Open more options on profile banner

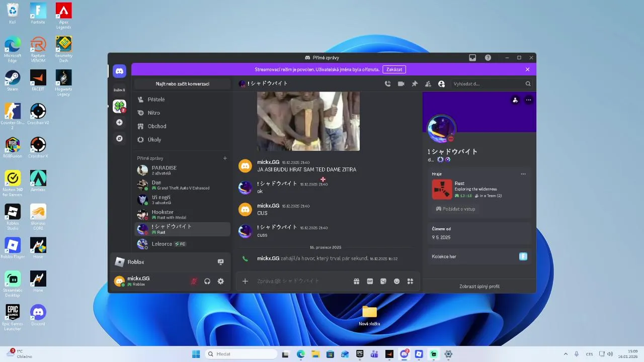[x=528, y=100]
